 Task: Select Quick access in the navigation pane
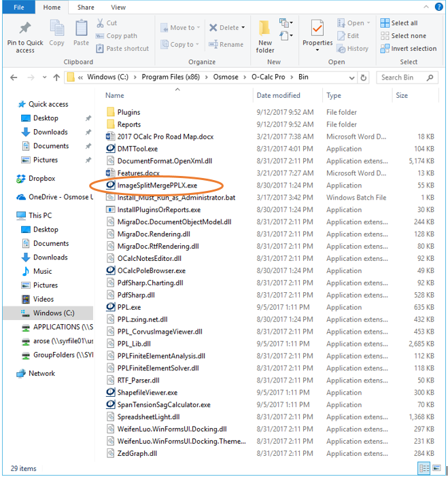point(43,104)
